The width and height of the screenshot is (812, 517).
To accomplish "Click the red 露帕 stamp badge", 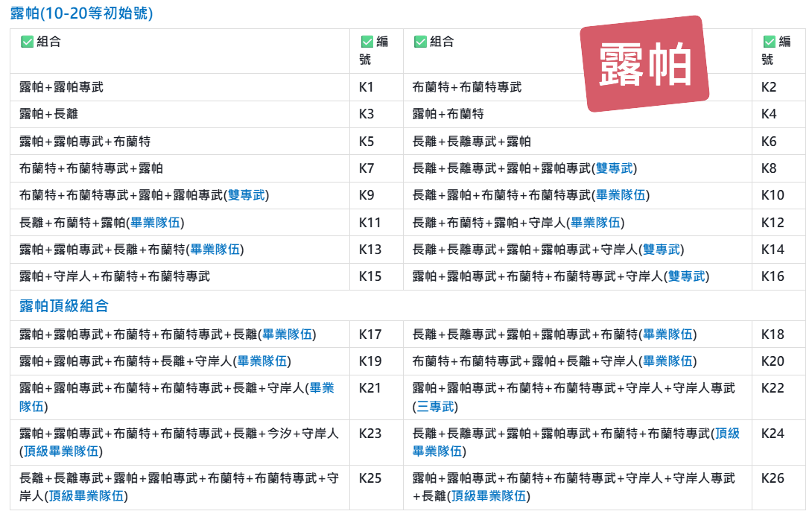I will [644, 64].
